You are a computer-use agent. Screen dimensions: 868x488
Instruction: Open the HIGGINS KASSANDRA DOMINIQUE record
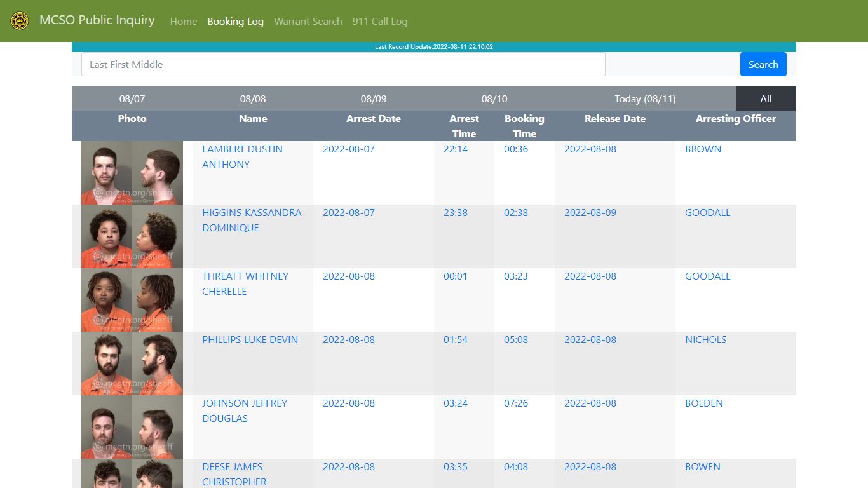click(x=252, y=220)
